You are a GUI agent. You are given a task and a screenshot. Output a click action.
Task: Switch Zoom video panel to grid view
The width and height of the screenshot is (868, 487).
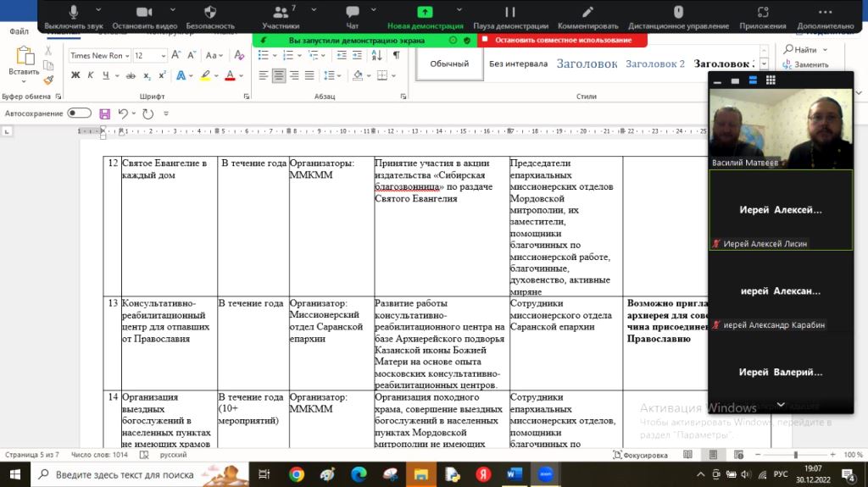coord(771,80)
